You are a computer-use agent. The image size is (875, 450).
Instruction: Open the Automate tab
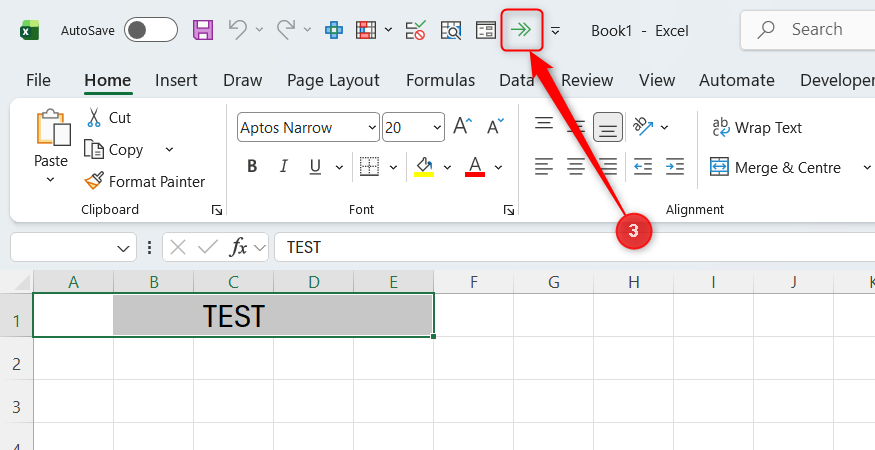pos(737,80)
